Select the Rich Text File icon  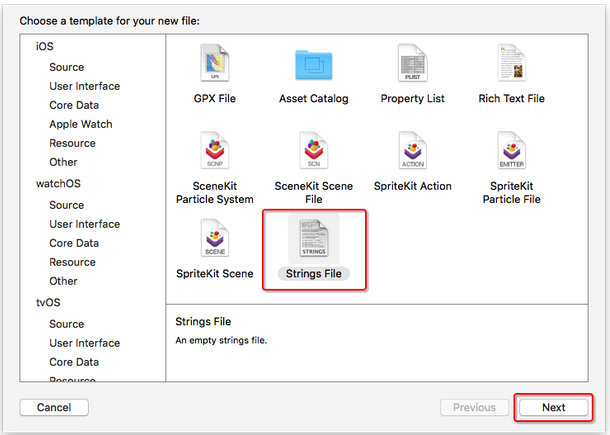[511, 65]
